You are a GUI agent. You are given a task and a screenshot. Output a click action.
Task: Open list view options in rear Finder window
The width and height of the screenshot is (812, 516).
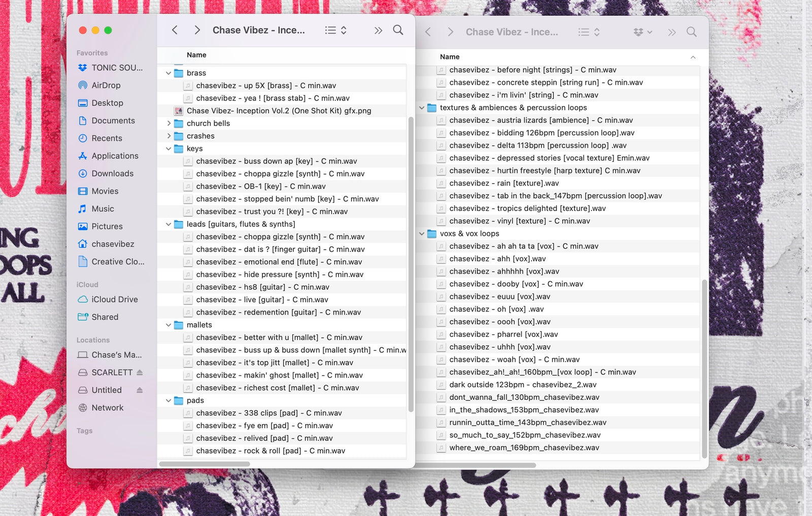[x=589, y=32]
